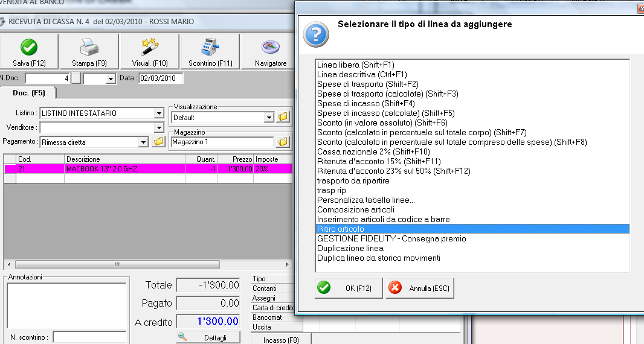Image resolution: width=644 pixels, height=344 pixels.
Task: Open folder icon next to Visualizzazione Default
Action: (x=283, y=117)
